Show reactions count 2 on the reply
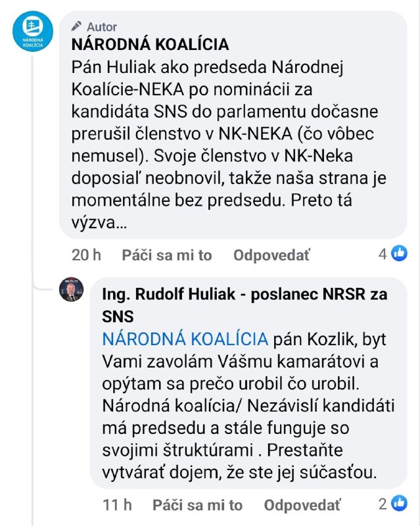This screenshot has width=420, height=526. point(383,504)
